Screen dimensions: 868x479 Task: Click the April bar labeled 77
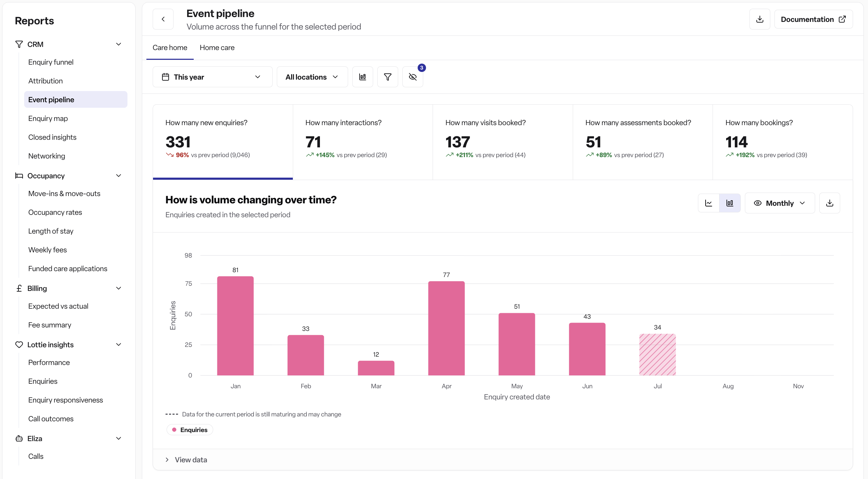coord(447,328)
